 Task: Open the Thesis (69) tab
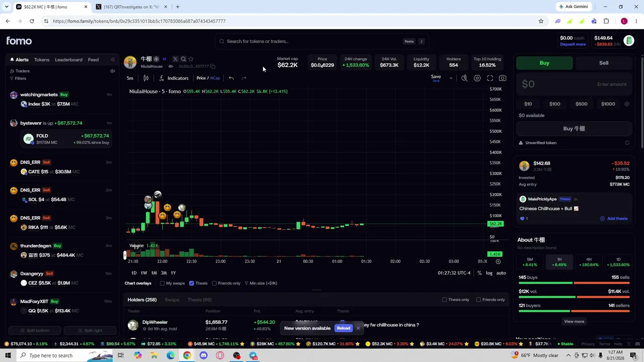click(x=199, y=300)
